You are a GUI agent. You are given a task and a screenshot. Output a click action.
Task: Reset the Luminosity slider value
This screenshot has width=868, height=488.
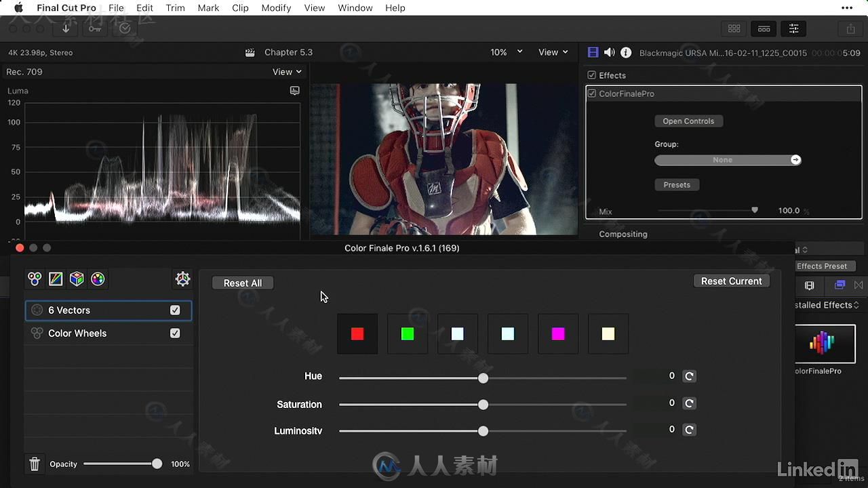689,430
